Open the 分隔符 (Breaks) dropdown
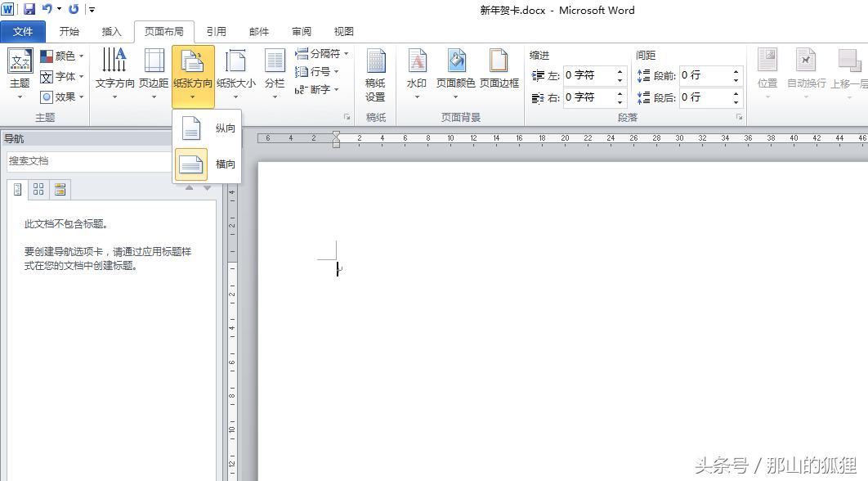868x481 pixels. [320, 52]
